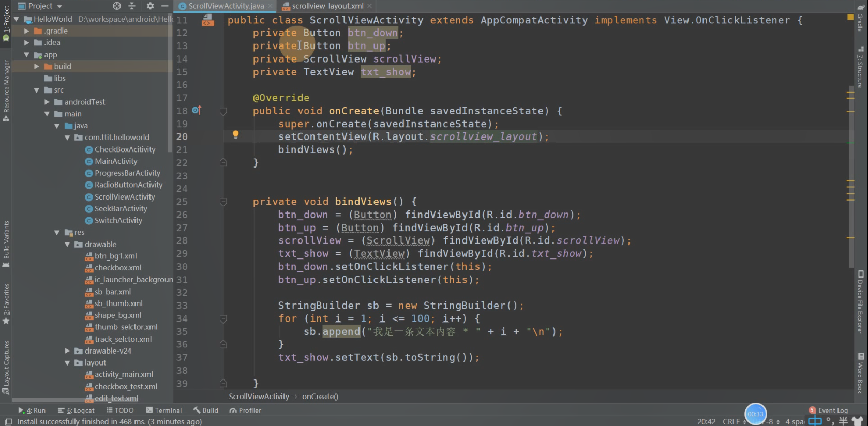The width and height of the screenshot is (868, 426).
Task: Select the libs folder
Action: [55, 78]
